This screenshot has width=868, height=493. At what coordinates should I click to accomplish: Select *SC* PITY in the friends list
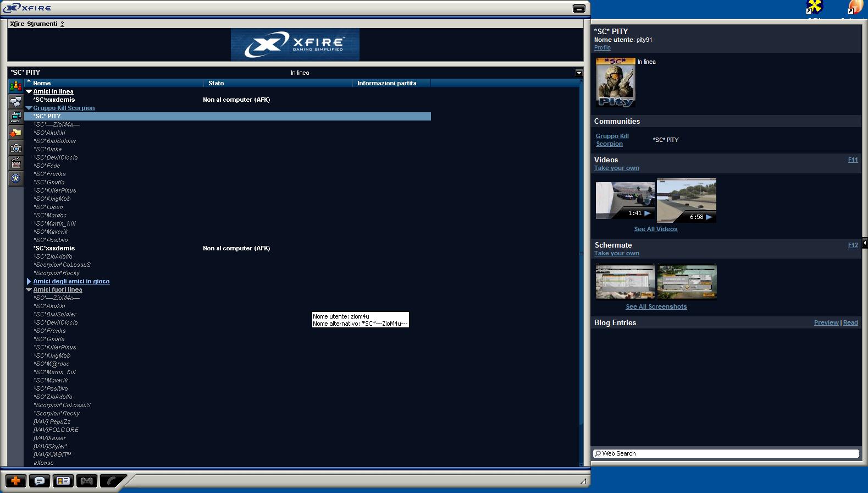pyautogui.click(x=228, y=116)
